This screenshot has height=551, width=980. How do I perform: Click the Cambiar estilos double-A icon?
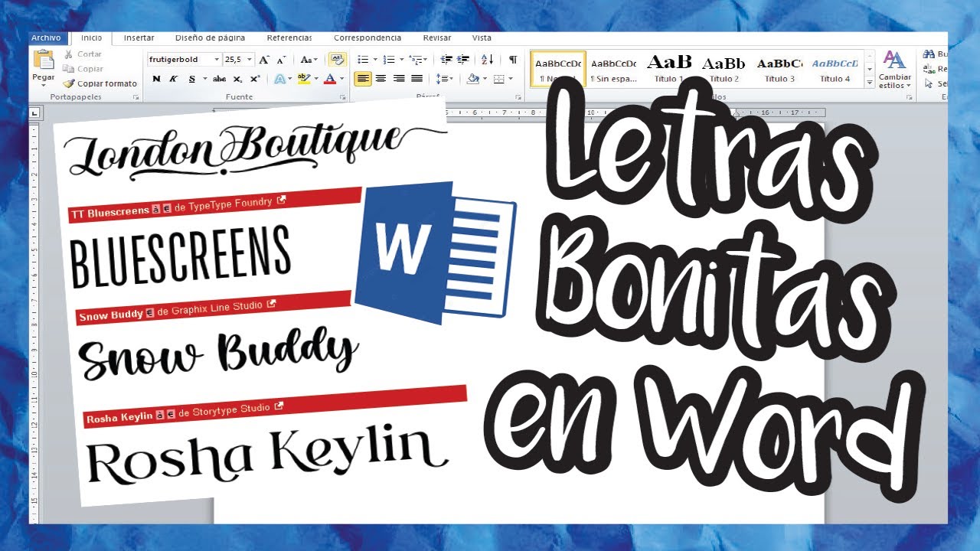pos(893,60)
